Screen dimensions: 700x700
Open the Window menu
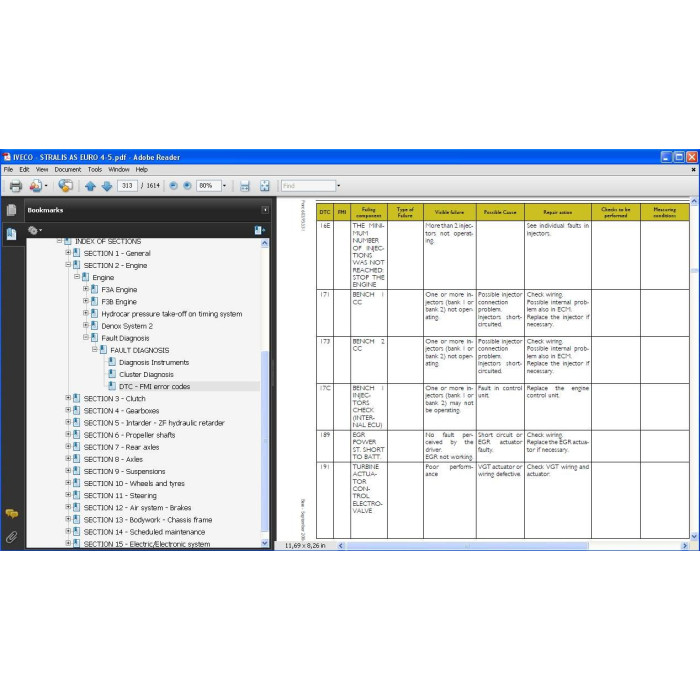click(x=119, y=170)
